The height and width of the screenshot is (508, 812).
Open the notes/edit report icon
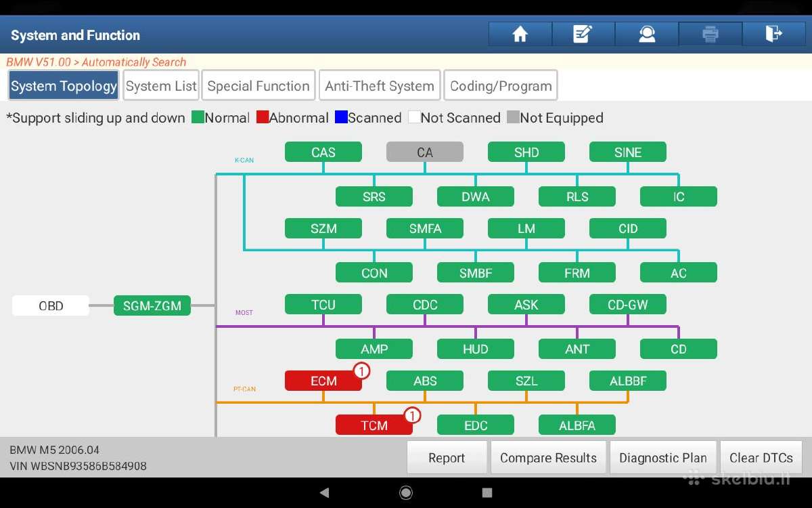tap(583, 34)
